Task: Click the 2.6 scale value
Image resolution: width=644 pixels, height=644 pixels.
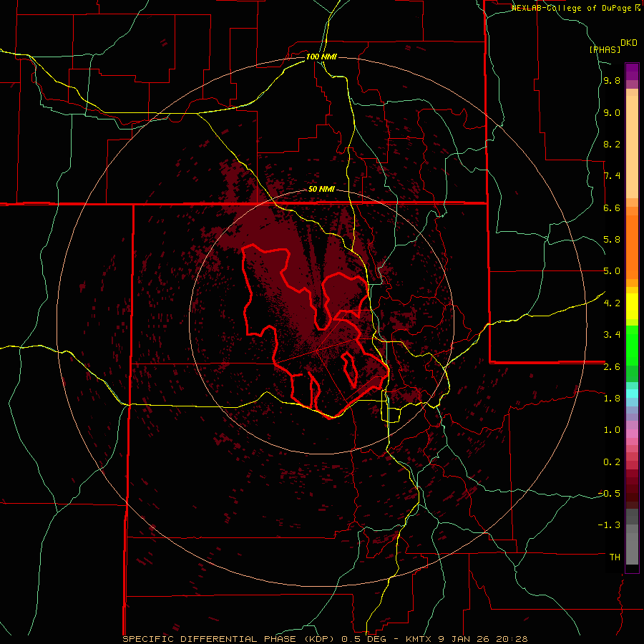Action: [612, 367]
